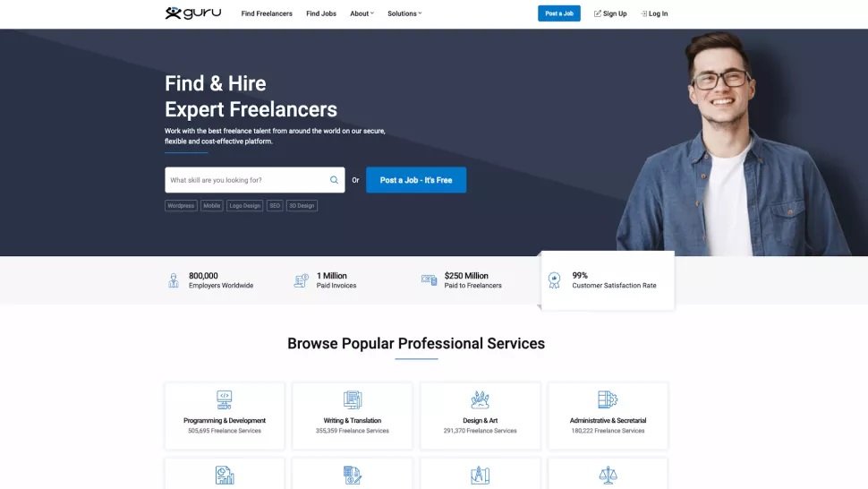The height and width of the screenshot is (489, 868).
Task: Click the Writing & Translation icon
Action: point(352,399)
